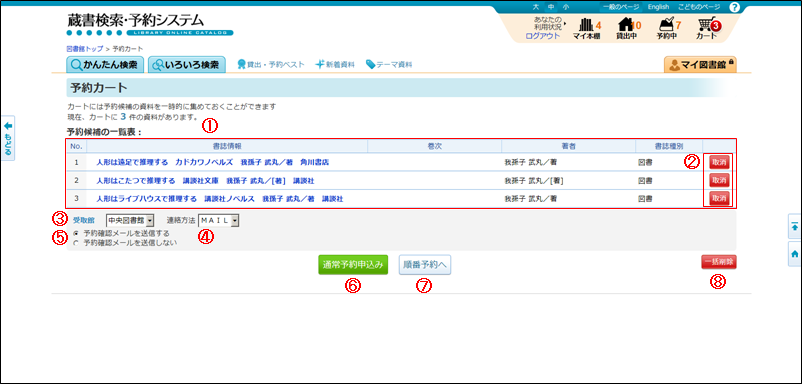Screen dimensions: 802x384
Task: Open the reservations (予約中) icon
Action: [x=667, y=29]
